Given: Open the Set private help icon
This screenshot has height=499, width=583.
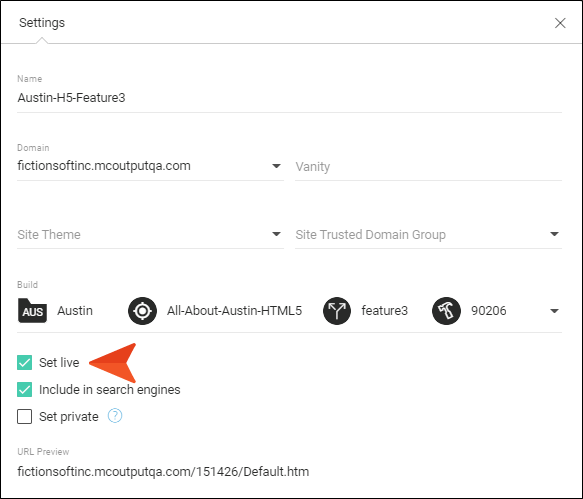Looking at the screenshot, I should 115,416.
